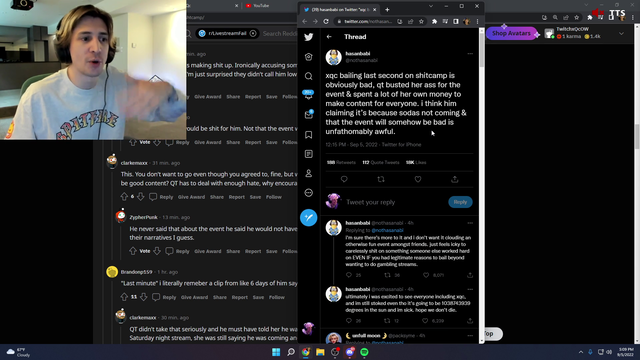Go back using the Thread back arrow
Image resolution: width=640 pixels, height=360 pixels.
pos(329,37)
